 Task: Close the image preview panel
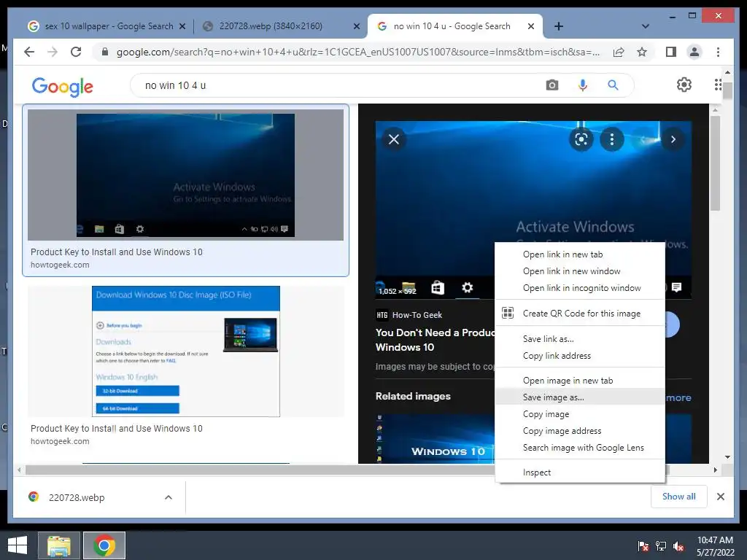click(x=393, y=139)
